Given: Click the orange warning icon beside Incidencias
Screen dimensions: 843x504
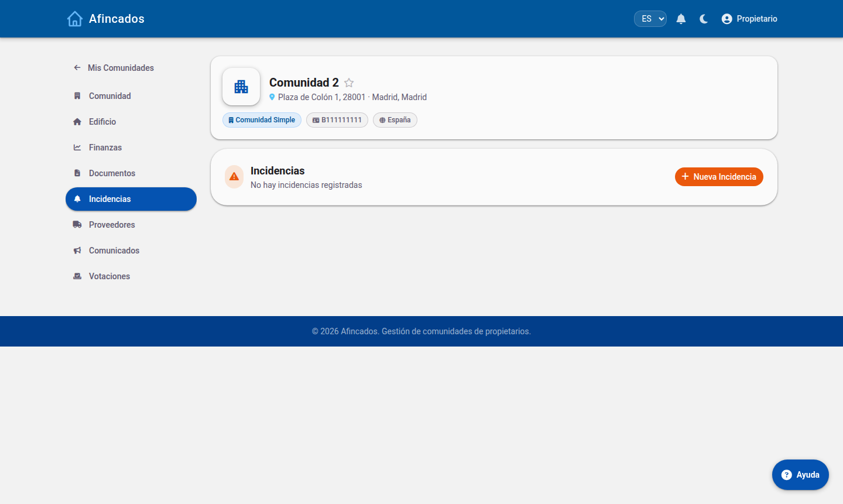Looking at the screenshot, I should pos(234,177).
